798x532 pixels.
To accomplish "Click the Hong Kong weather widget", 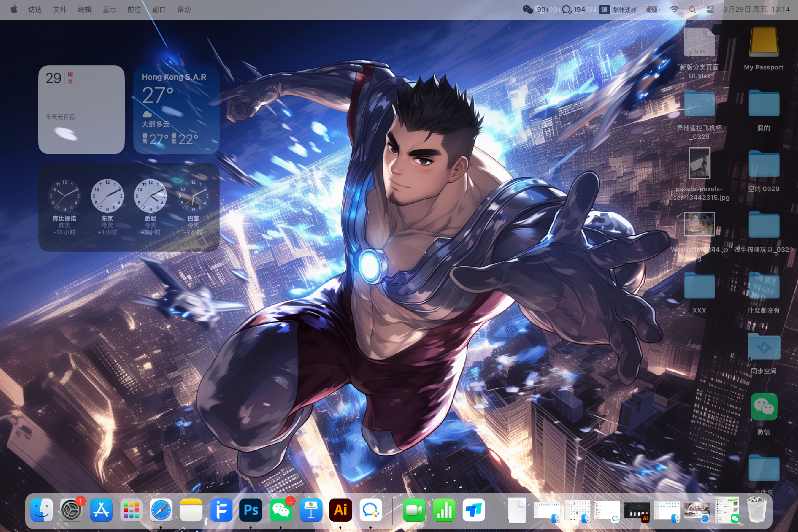I will (x=176, y=110).
